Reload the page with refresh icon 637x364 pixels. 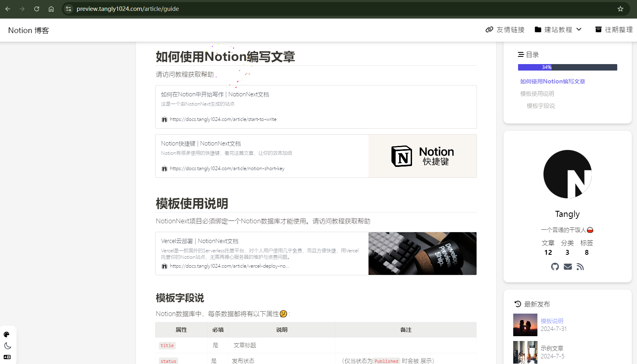point(37,9)
